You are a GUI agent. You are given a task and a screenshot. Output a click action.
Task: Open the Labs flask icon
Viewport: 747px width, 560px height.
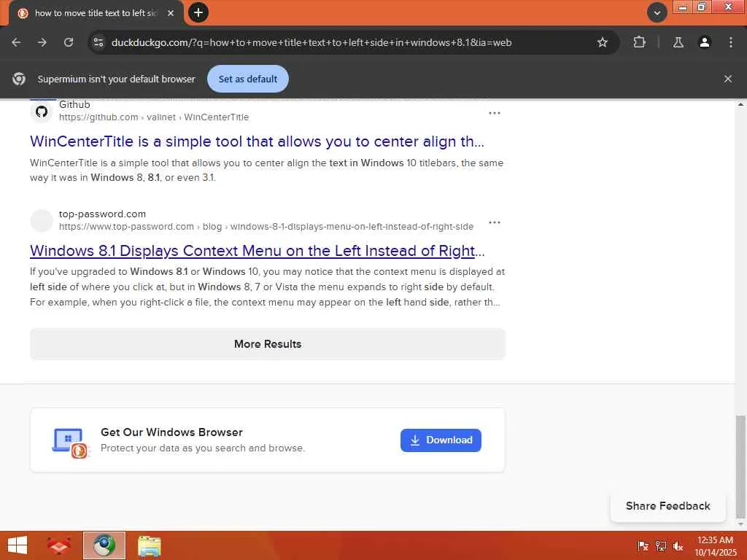[x=678, y=42]
